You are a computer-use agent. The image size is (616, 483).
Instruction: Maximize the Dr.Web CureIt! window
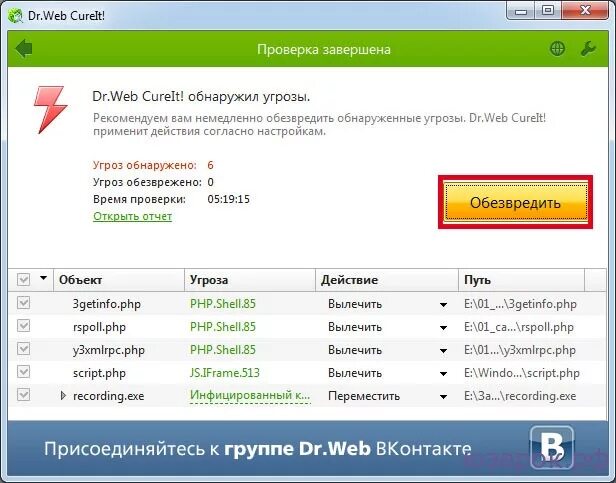click(548, 11)
